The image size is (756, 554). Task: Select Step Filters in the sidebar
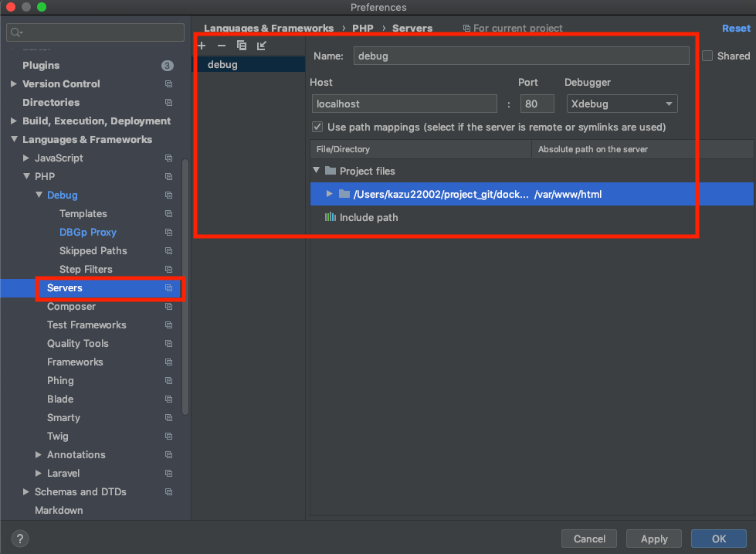point(87,269)
